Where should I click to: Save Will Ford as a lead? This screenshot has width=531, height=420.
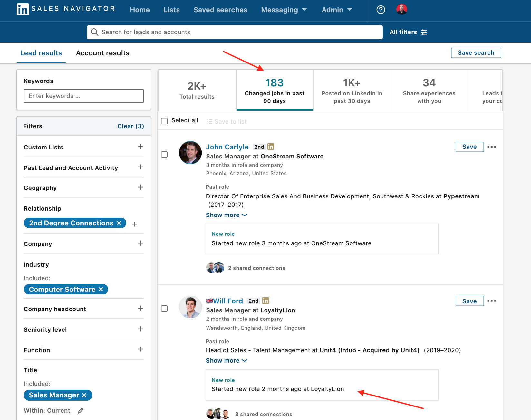pyautogui.click(x=469, y=301)
